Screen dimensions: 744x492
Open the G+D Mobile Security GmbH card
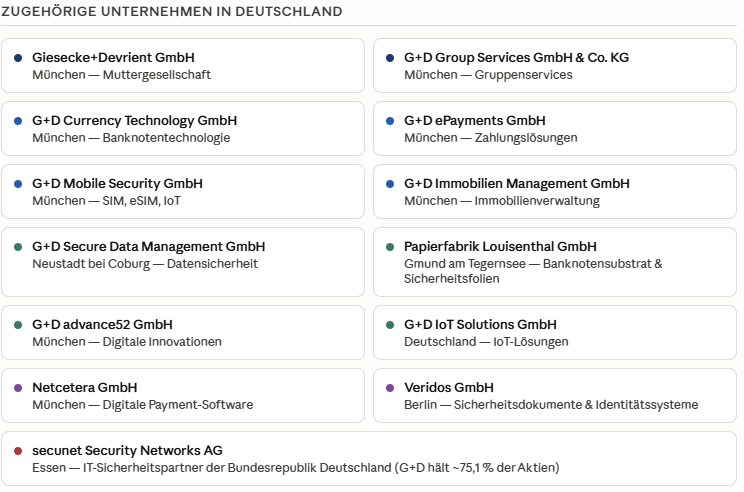[183, 192]
